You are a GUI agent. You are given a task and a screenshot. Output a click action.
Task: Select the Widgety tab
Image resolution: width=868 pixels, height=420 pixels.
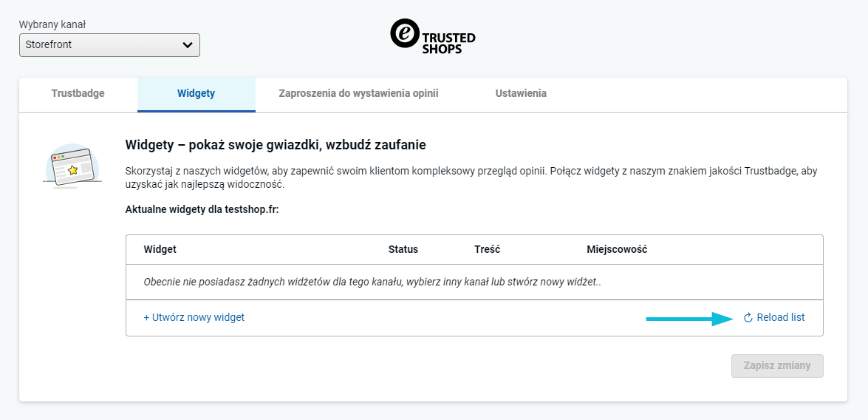click(196, 94)
